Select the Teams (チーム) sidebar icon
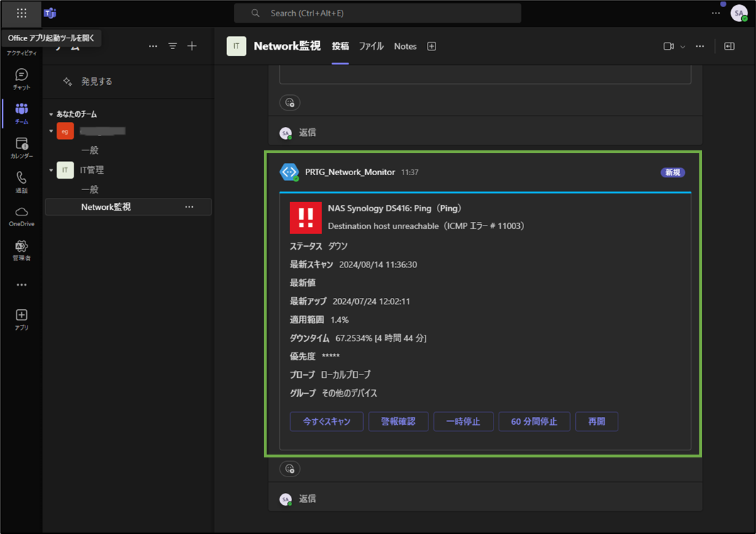 21,113
